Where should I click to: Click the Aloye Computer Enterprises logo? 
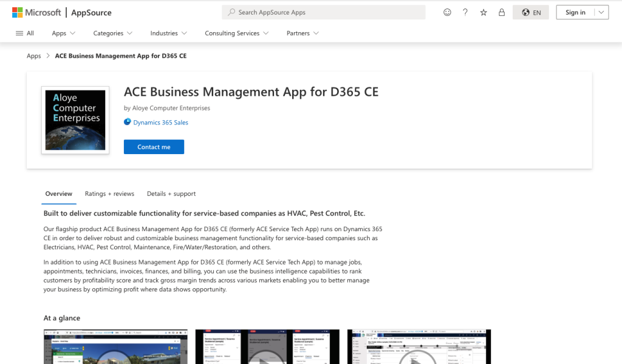75,120
